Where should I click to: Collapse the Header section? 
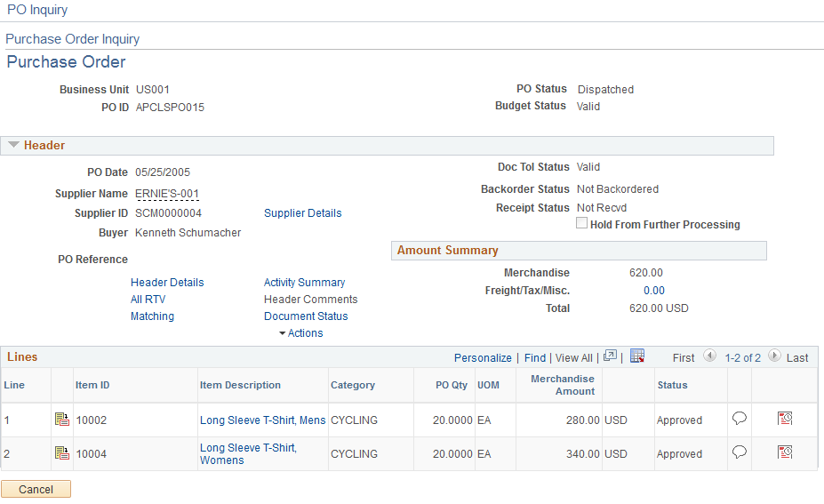pyautogui.click(x=14, y=145)
